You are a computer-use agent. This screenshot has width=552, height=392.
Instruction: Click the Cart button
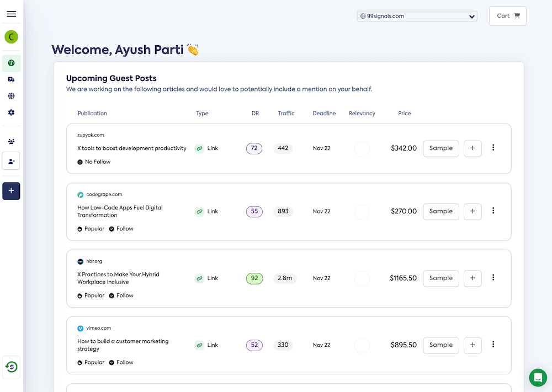[x=508, y=16]
